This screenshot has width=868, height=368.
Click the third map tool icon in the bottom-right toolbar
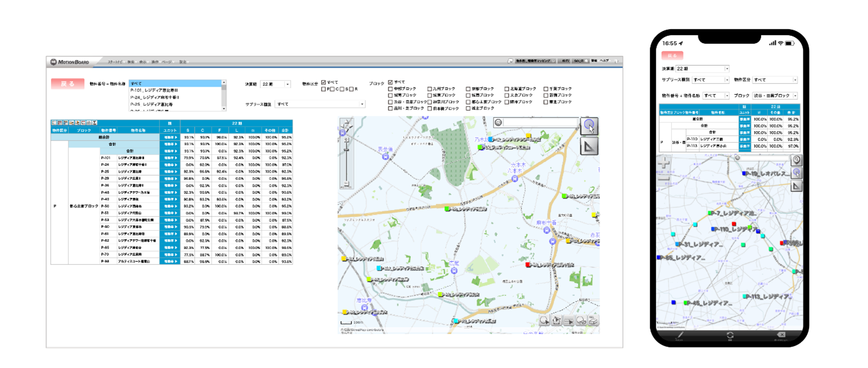point(569,321)
